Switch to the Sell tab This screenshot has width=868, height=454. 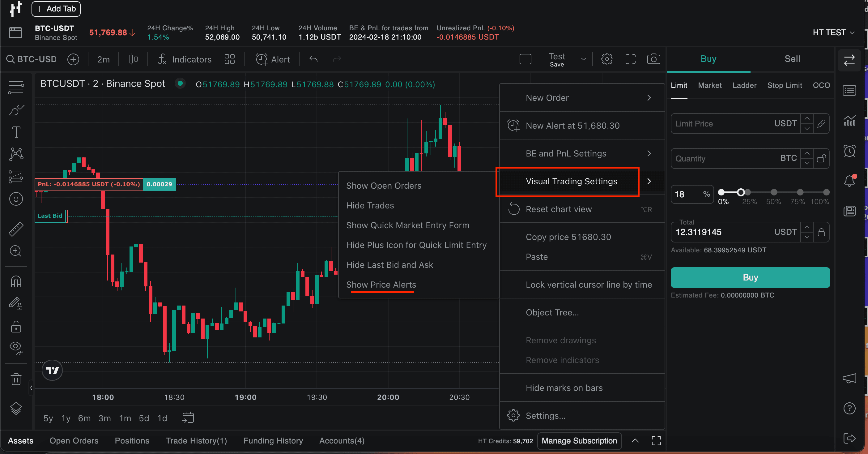[792, 59]
